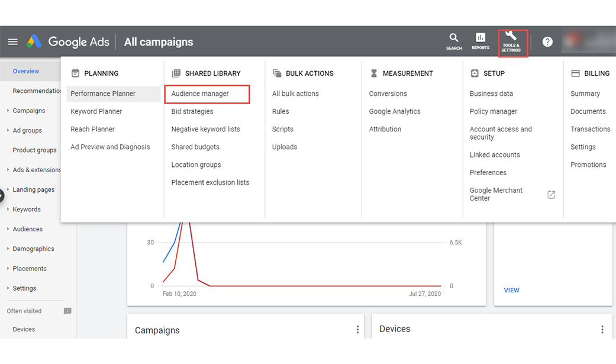Open Placement exclusion lists
Viewport: 616px width, 364px height.
coord(210,182)
